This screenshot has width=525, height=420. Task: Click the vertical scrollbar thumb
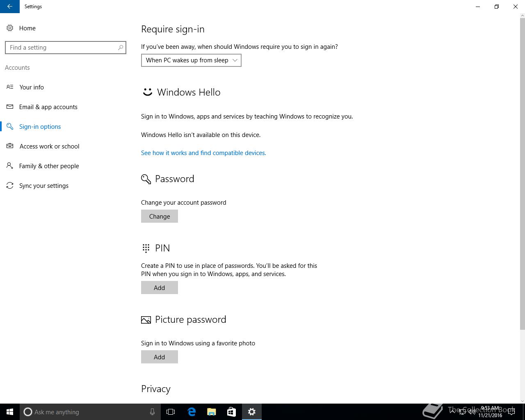click(522, 173)
